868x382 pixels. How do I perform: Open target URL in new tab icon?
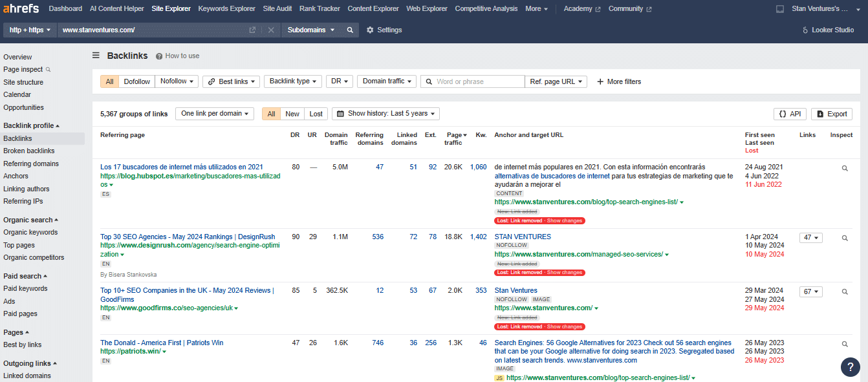tap(252, 30)
